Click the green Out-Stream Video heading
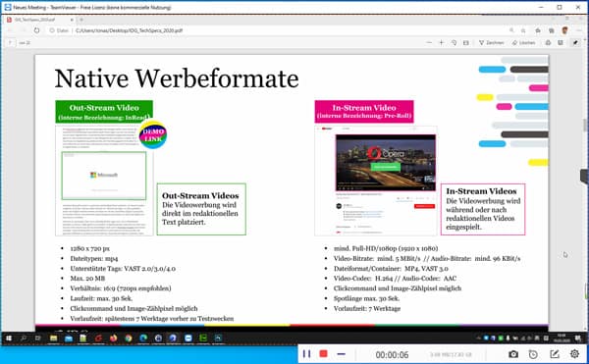 (x=104, y=112)
